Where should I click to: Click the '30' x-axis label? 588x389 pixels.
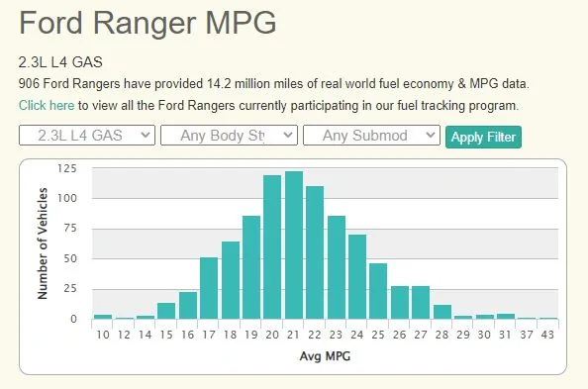click(x=484, y=335)
